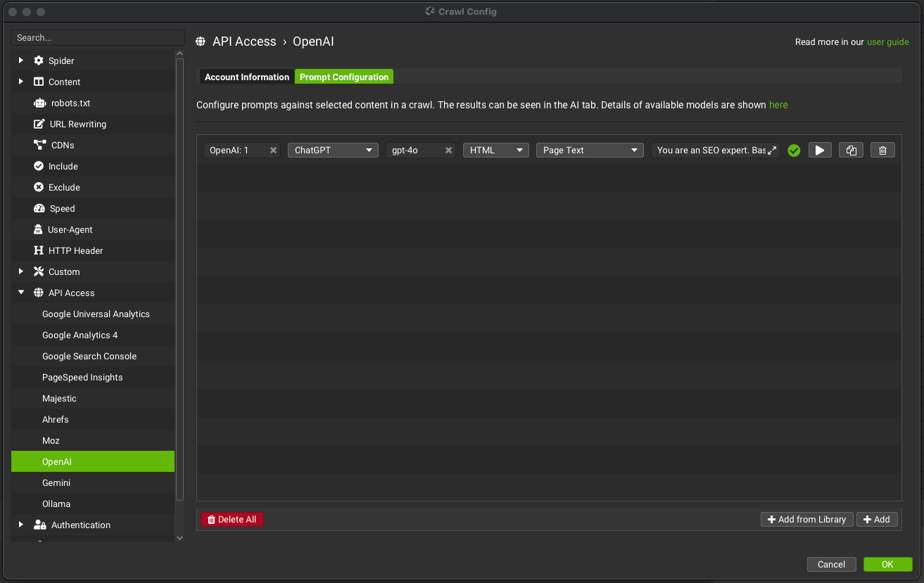Open the user guide link
The width and height of the screenshot is (924, 583).
pos(887,41)
